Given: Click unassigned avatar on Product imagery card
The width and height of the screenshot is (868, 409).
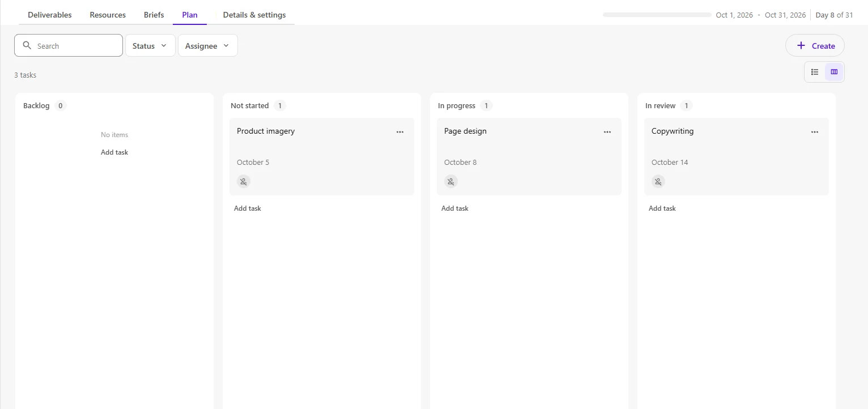Looking at the screenshot, I should [x=244, y=181].
